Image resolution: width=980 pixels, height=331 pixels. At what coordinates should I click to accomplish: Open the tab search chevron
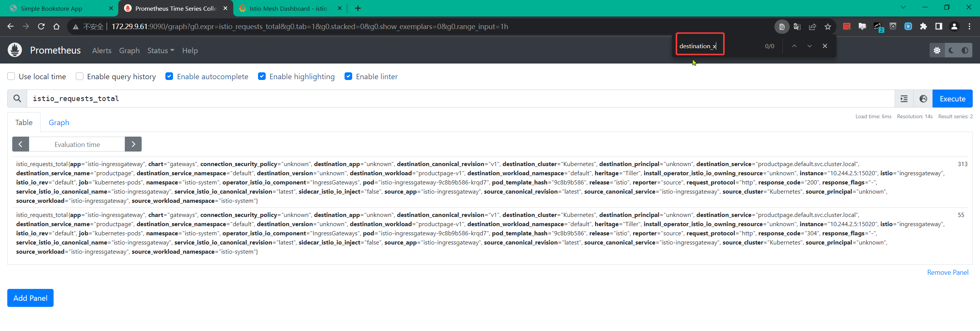[903, 7]
